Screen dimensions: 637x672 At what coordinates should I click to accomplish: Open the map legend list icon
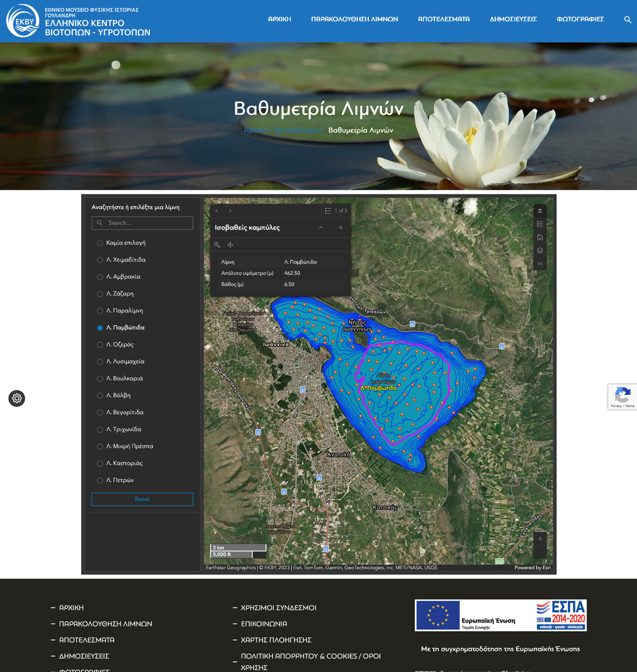point(540,224)
